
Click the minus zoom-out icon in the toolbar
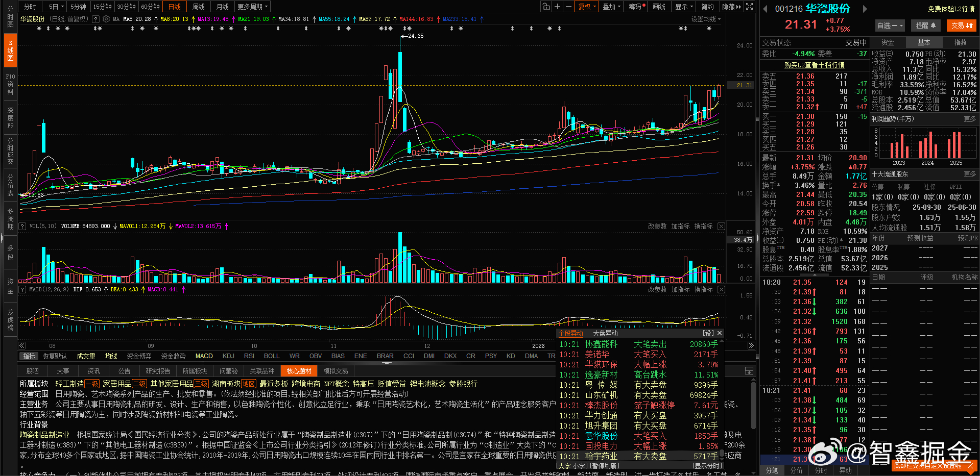tap(568, 7)
